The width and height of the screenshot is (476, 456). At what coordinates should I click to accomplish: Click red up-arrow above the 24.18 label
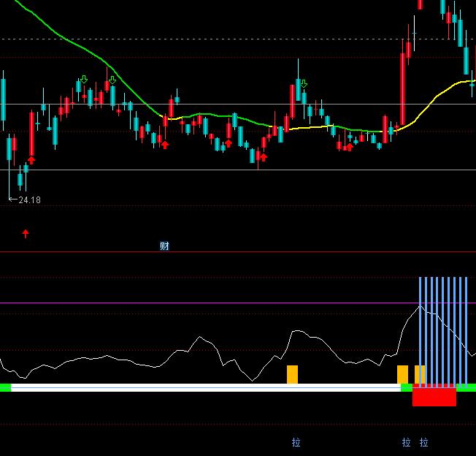[31, 159]
